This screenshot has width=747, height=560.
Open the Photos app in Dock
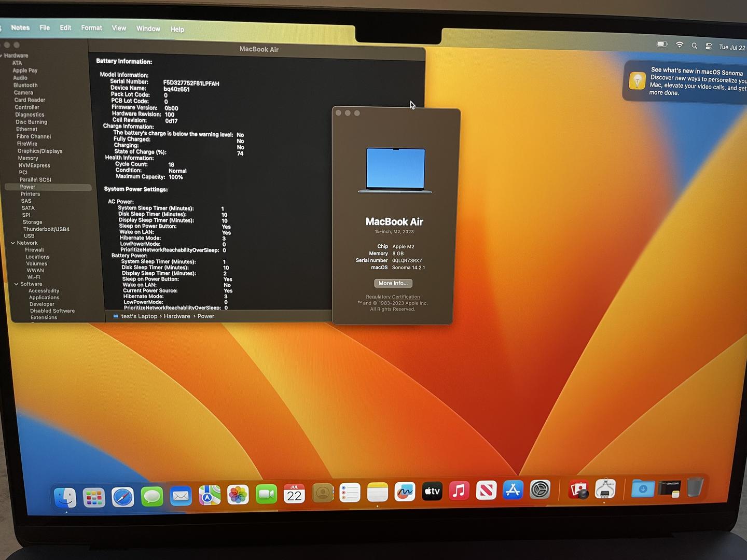238,495
